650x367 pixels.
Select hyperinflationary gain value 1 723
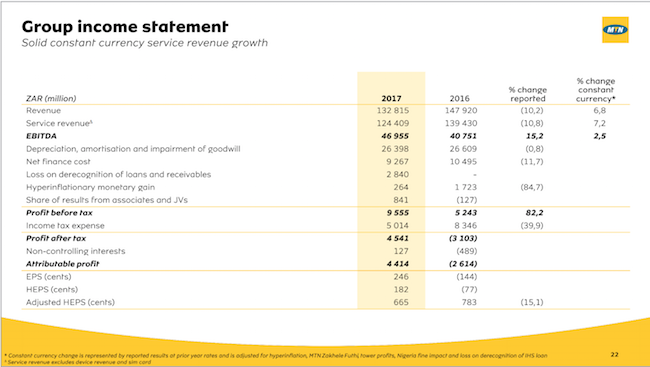point(466,187)
